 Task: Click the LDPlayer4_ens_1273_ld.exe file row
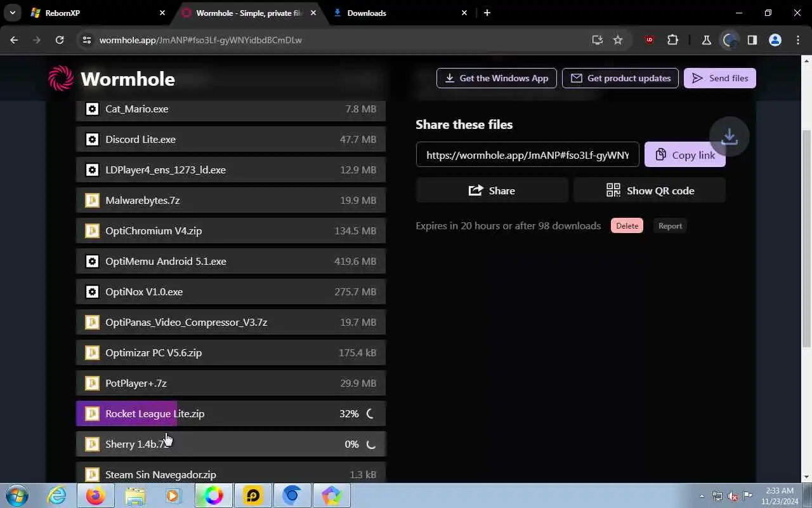[x=231, y=170]
